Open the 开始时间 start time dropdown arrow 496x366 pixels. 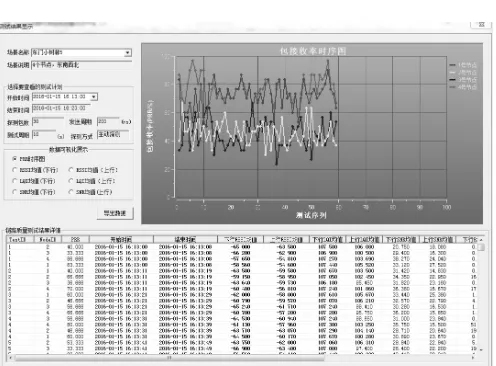pyautogui.click(x=94, y=97)
